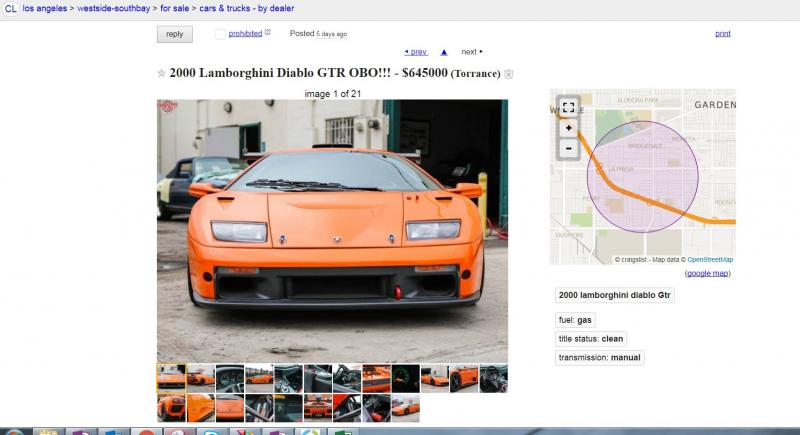Click the 'transmission: manual' attribute
Image resolution: width=800 pixels, height=435 pixels.
(x=599, y=358)
